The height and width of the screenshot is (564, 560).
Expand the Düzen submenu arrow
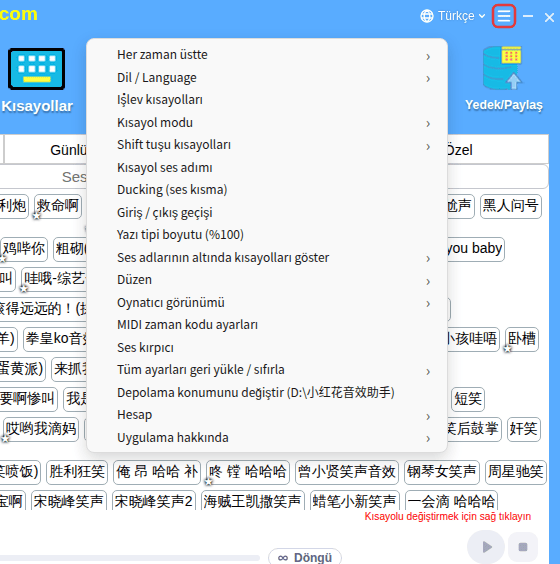click(x=428, y=281)
